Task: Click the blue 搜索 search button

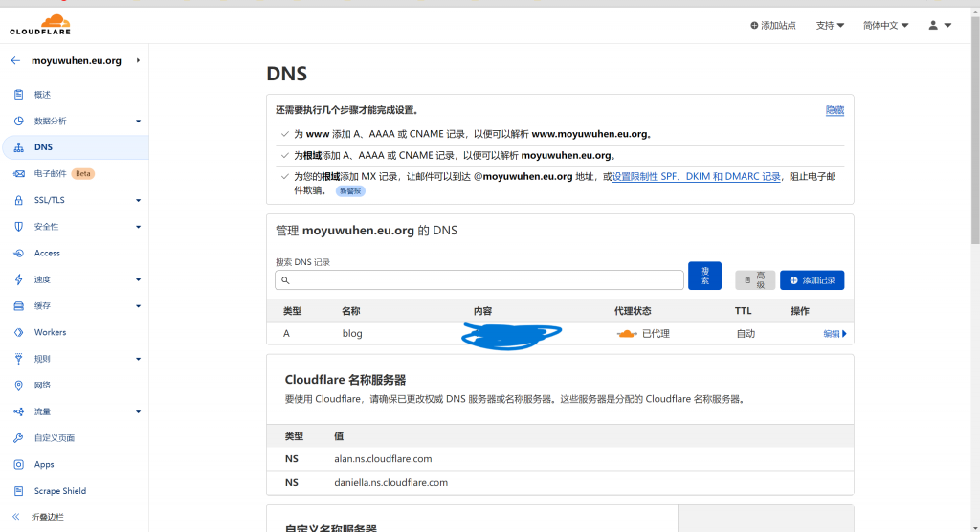Action: tap(704, 276)
